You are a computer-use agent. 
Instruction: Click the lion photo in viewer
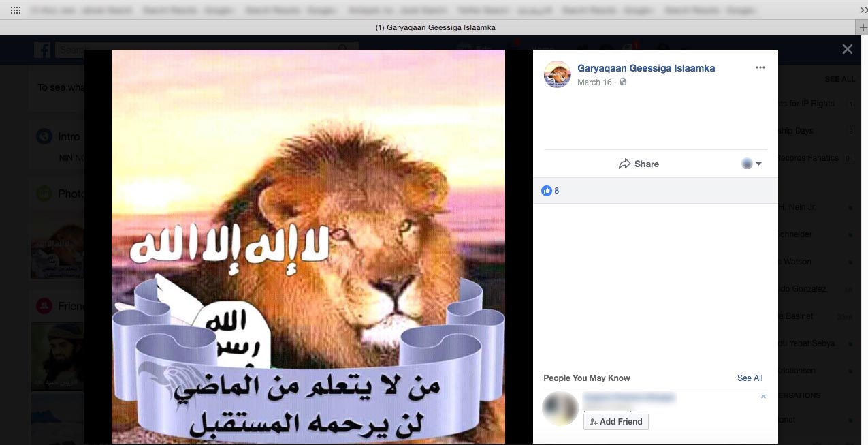(308, 247)
